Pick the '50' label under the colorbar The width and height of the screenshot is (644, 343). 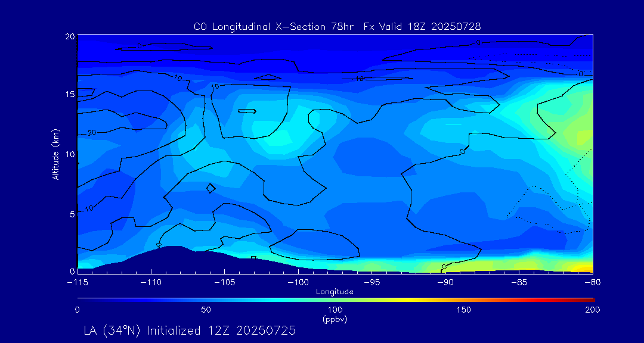tap(206, 310)
